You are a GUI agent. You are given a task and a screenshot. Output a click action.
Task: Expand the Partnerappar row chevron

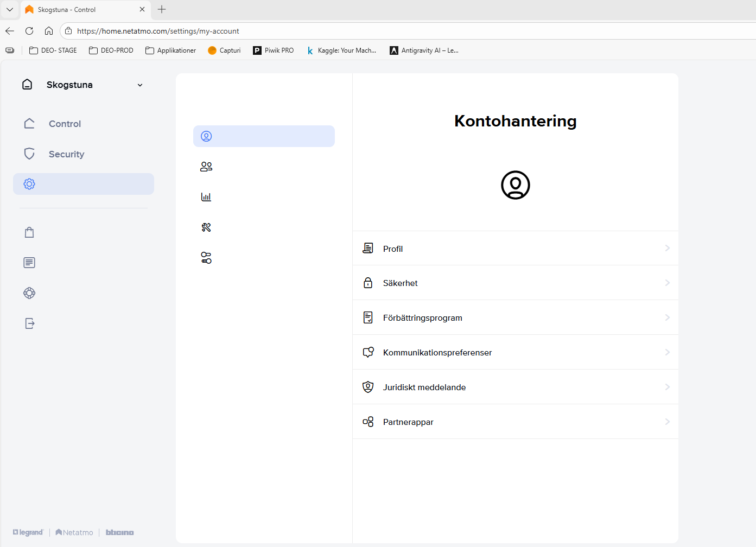(667, 422)
